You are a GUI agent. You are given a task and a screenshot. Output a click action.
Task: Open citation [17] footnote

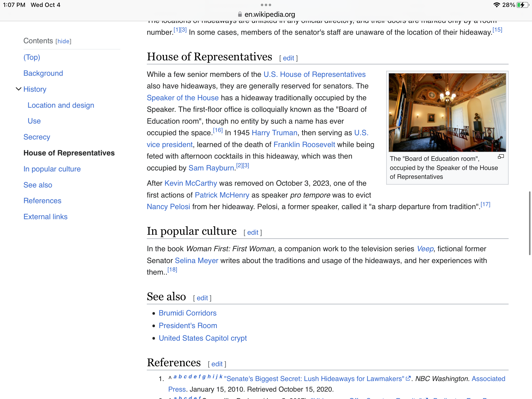point(485,204)
